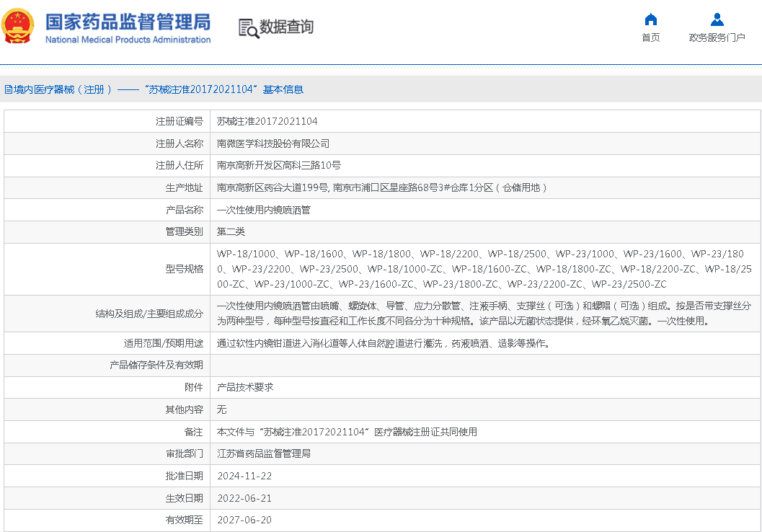Click remark text 本文件与…医疗器械注册证共同使用

tap(347, 432)
